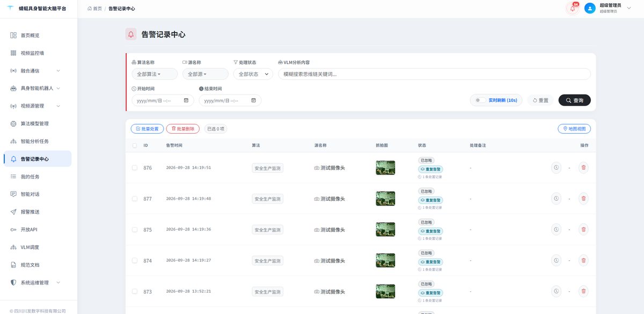
Task: Open the notification bell in header
Action: 572,9
